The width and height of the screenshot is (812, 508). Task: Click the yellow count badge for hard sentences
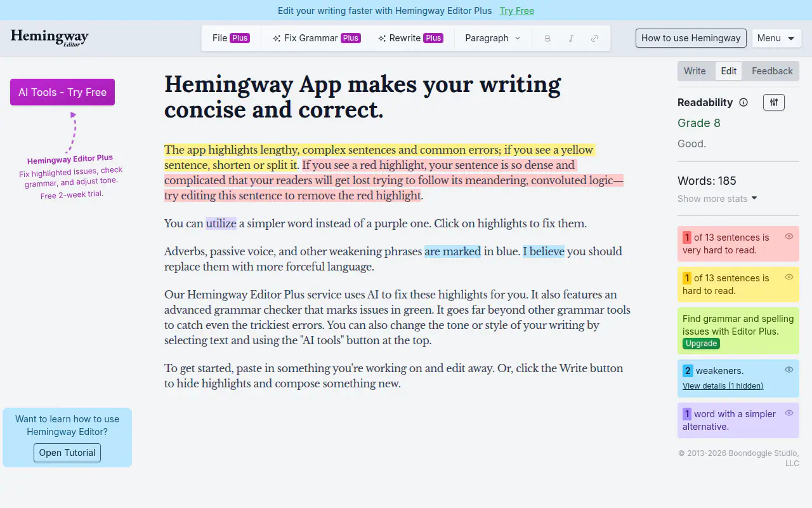tap(687, 278)
